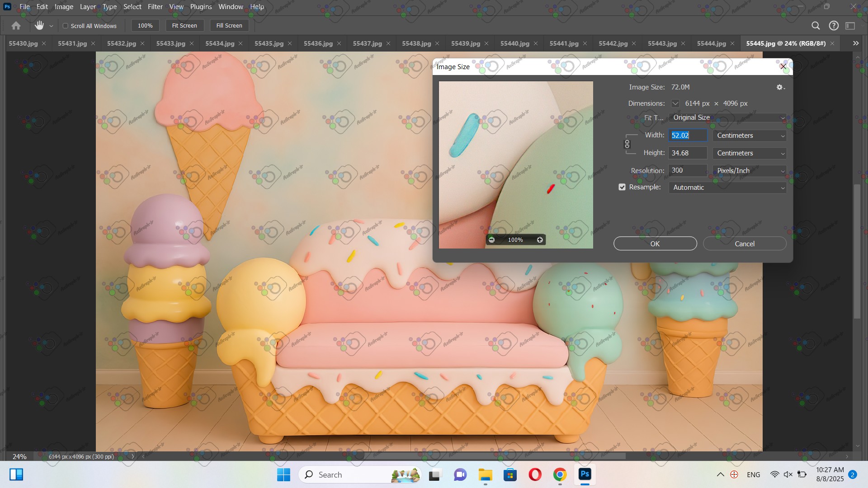Open the workspace switcher icon
Viewport: 868px width, 488px height.
tap(850, 26)
